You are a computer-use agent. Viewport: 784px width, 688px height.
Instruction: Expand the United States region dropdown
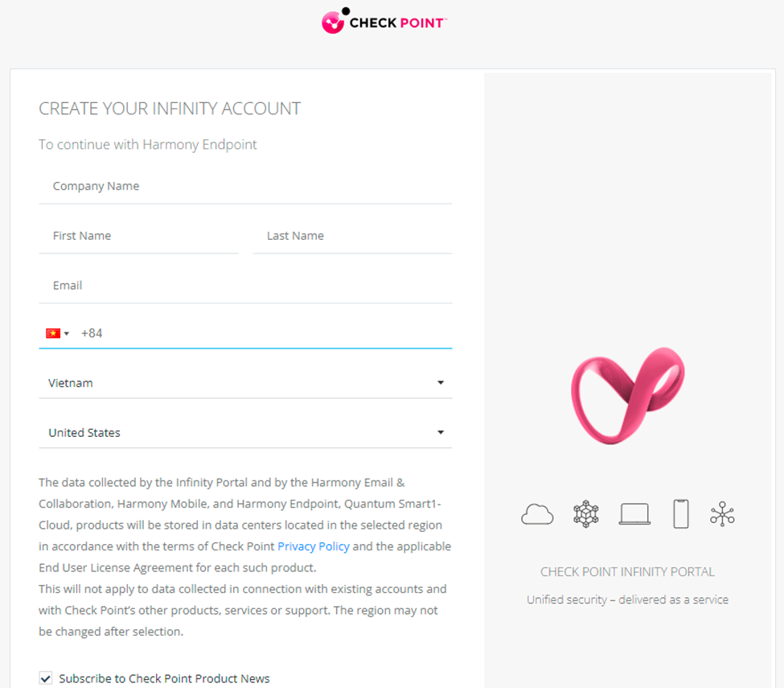click(245, 432)
